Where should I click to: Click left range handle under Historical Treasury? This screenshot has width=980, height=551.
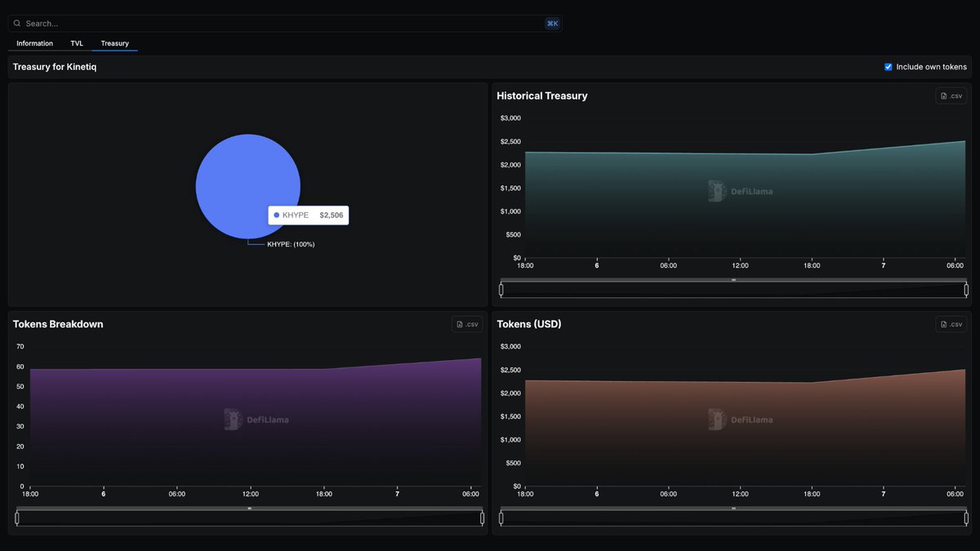501,290
